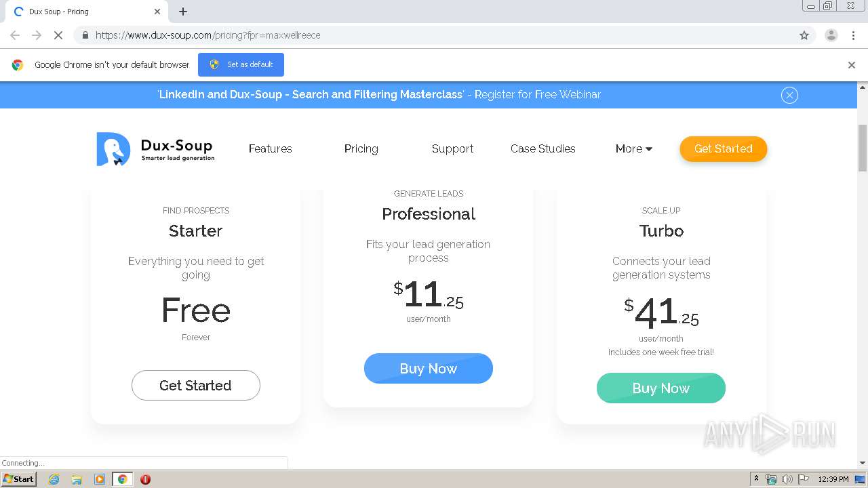Dismiss the default browser notification bar
The image size is (868, 488).
tap(852, 65)
